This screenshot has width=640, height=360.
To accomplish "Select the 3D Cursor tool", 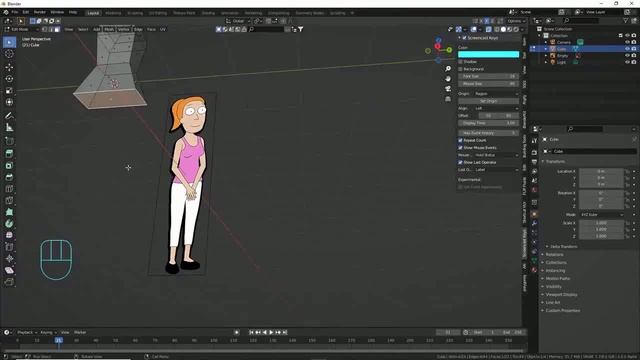I will click(x=9, y=54).
